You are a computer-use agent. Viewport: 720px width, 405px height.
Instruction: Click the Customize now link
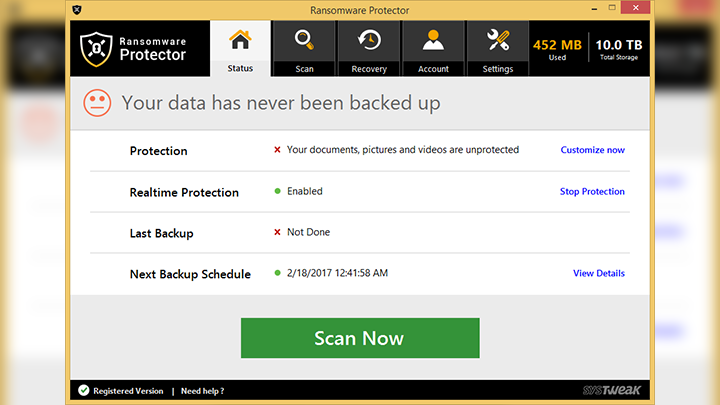pyautogui.click(x=592, y=150)
